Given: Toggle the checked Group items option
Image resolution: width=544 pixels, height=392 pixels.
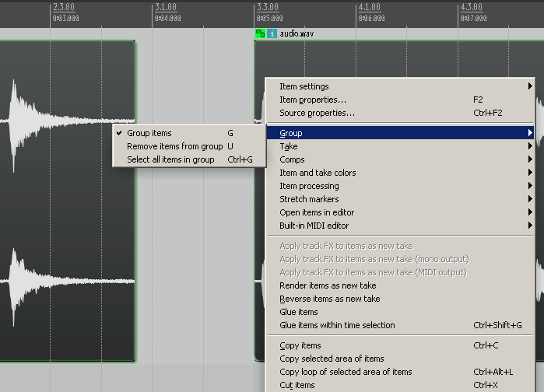Looking at the screenshot, I should point(149,133).
